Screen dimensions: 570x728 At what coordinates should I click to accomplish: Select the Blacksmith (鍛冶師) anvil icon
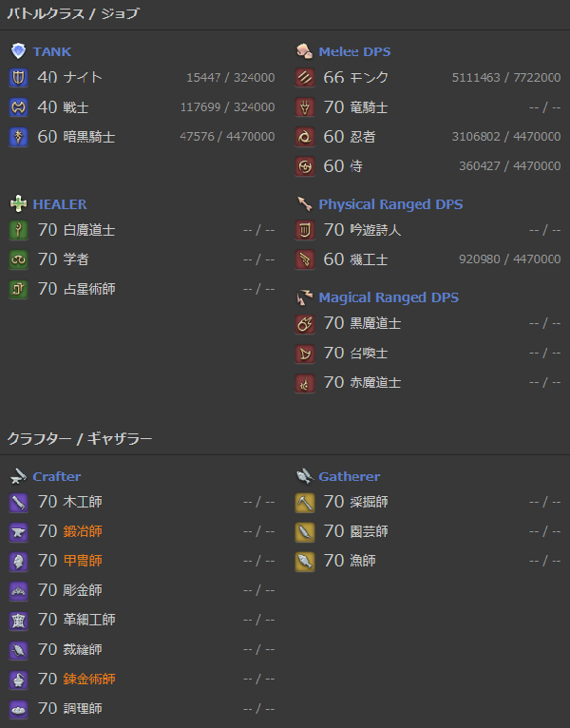[19, 532]
